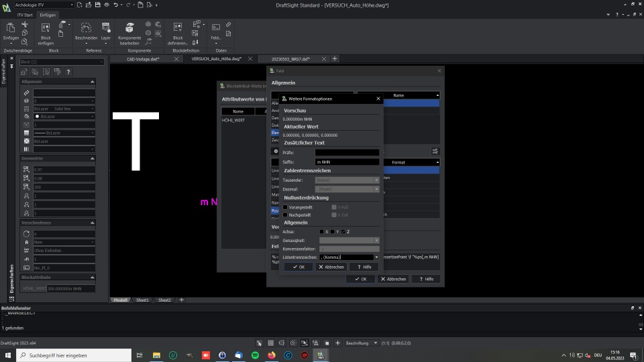The height and width of the screenshot is (362, 644).
Task: Click the Präfix text field
Action: 347,153
